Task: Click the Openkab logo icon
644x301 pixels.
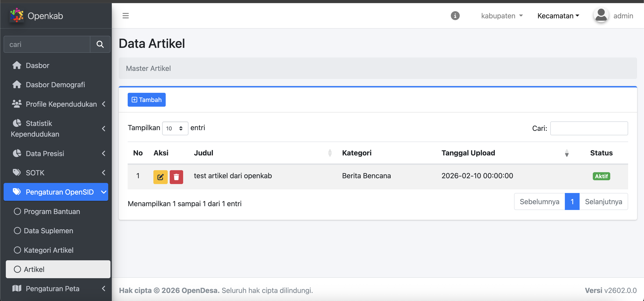Action: [17, 15]
